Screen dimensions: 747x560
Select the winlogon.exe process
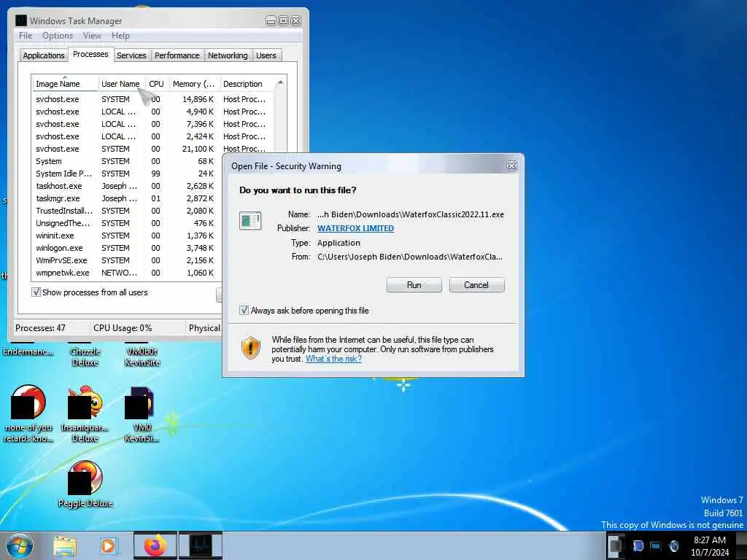[128, 248]
